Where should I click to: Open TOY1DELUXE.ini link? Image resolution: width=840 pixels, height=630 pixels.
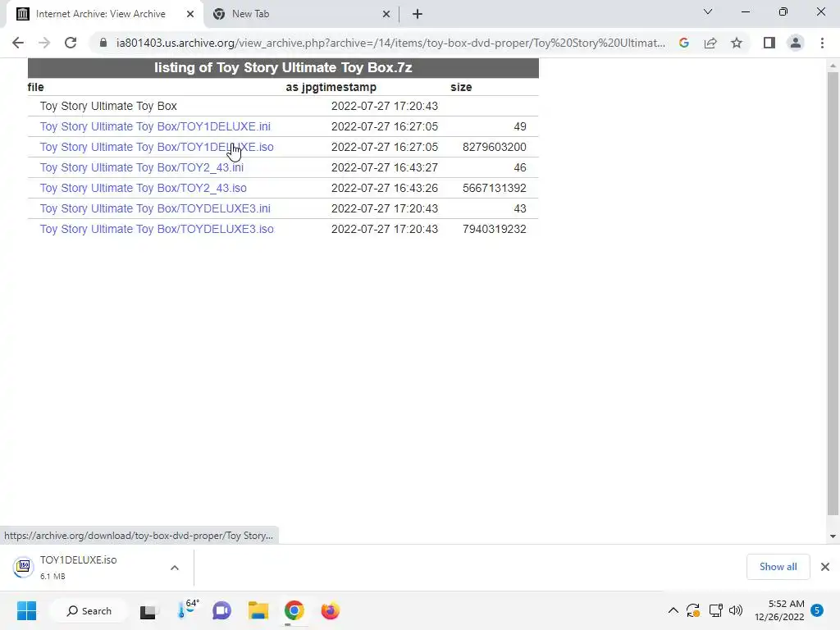pyautogui.click(x=155, y=126)
